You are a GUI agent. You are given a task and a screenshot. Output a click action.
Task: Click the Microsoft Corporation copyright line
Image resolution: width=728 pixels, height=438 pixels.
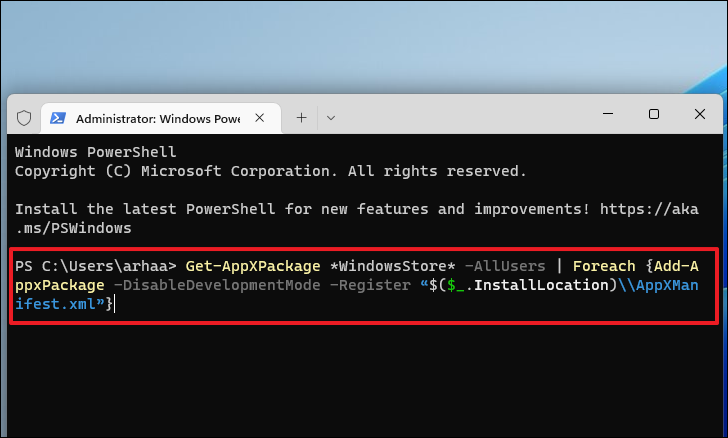(x=271, y=171)
